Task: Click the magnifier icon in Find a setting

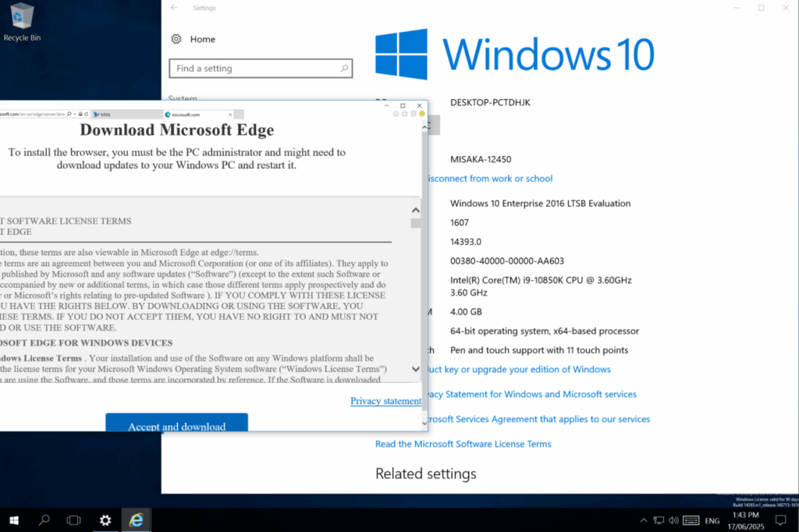Action: (344, 69)
